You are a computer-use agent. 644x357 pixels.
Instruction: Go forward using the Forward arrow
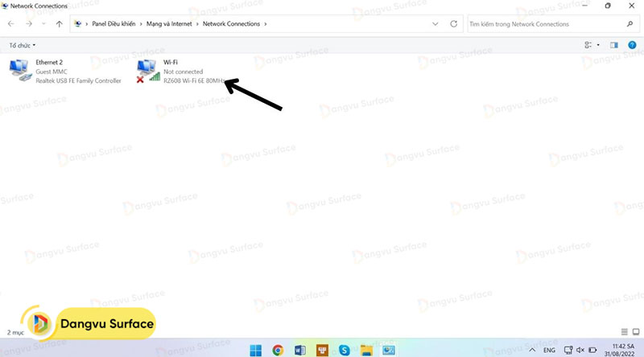pyautogui.click(x=29, y=24)
